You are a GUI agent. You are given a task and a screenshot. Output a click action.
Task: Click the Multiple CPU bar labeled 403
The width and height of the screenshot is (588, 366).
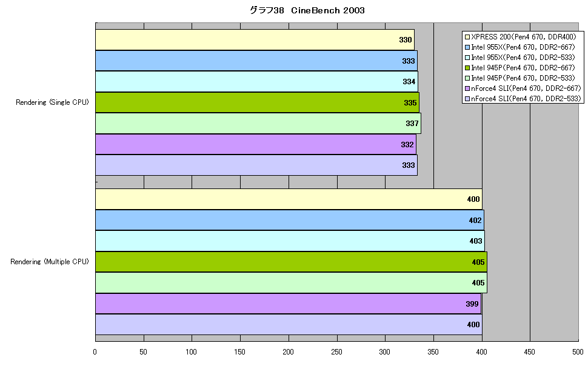(290, 241)
